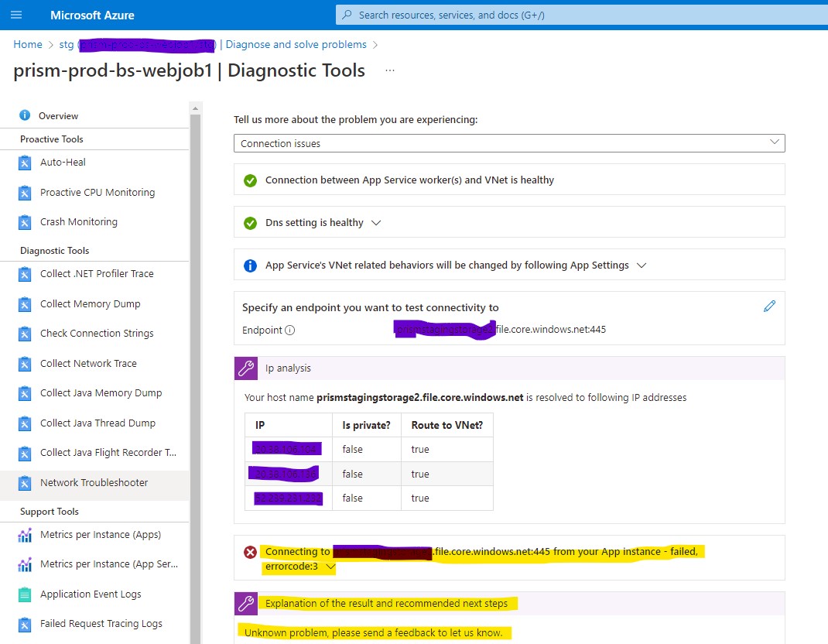Screen dimensions: 828x644
Task: Select Network Troubleshooter item
Action: tap(94, 483)
